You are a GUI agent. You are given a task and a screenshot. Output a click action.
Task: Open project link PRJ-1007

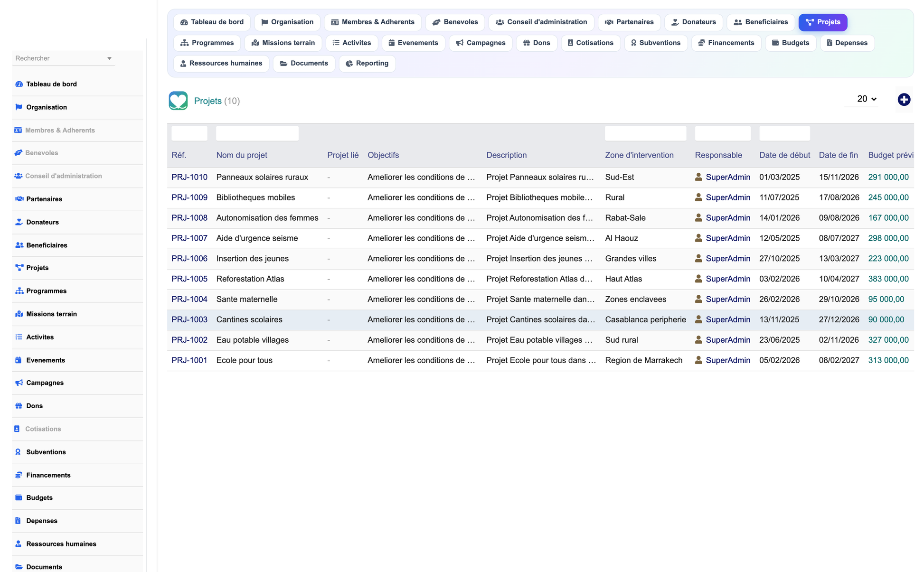pos(189,238)
